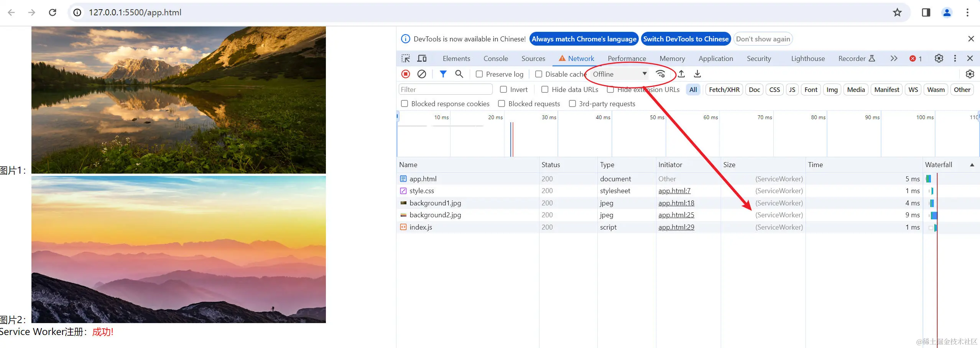
Task: Open DevTools three-dot customize menu
Action: click(955, 58)
